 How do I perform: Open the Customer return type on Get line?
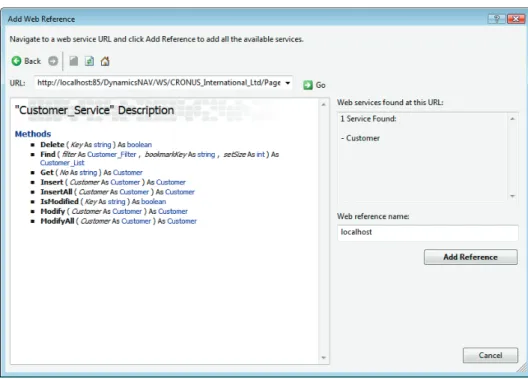pyautogui.click(x=128, y=173)
